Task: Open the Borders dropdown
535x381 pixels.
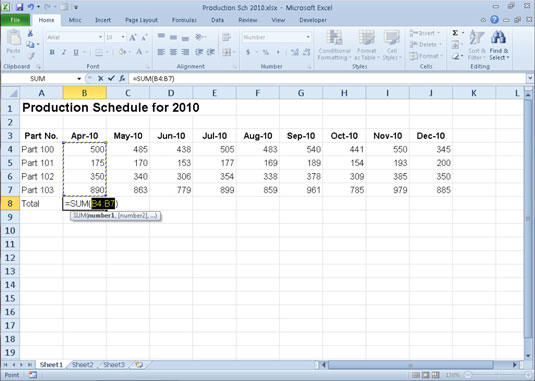Action: pos(107,52)
